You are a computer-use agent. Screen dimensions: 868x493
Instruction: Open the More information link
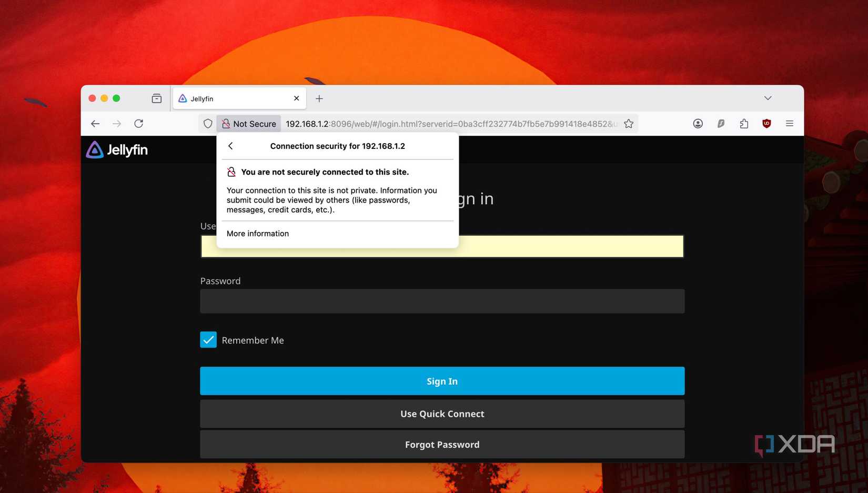[257, 233]
